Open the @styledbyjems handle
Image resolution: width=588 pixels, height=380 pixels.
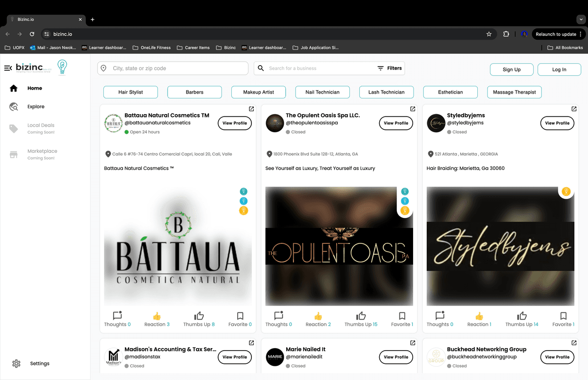coord(465,123)
